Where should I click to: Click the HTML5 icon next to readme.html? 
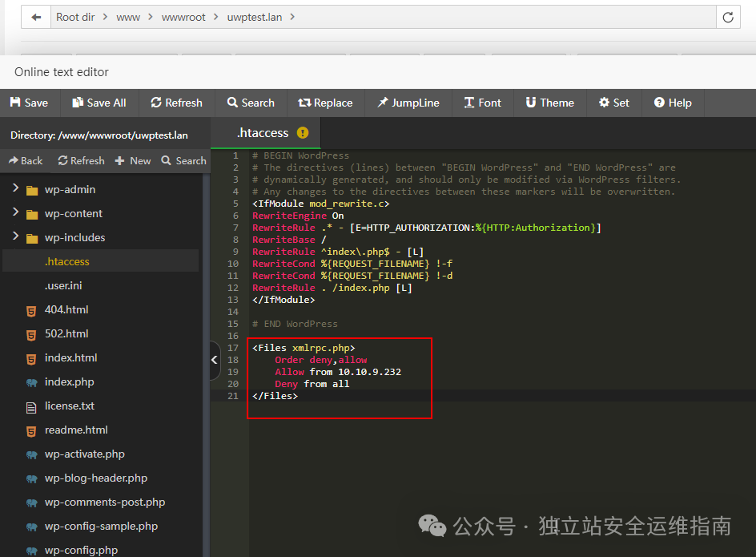coord(31,431)
